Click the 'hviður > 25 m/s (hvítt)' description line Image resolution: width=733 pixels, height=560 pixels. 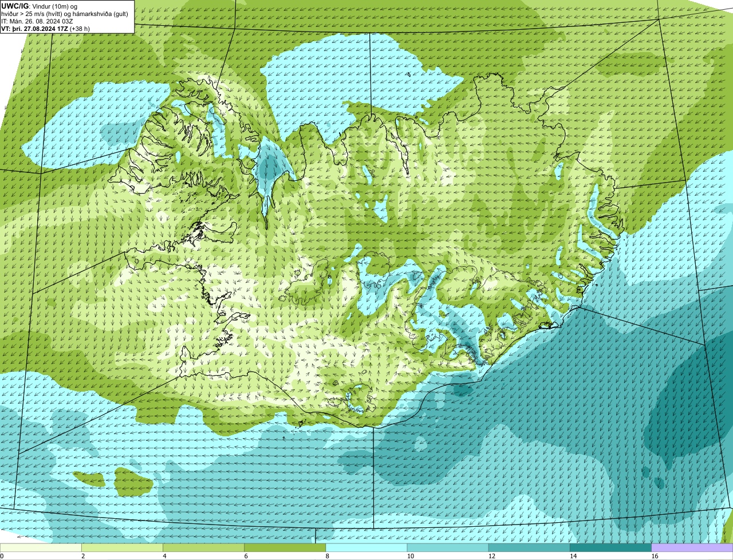(x=65, y=13)
